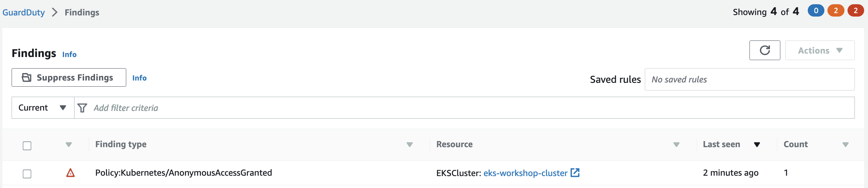Viewport: 868px width, 188px height.
Task: Sort by the Last seen column arrow
Action: point(757,144)
